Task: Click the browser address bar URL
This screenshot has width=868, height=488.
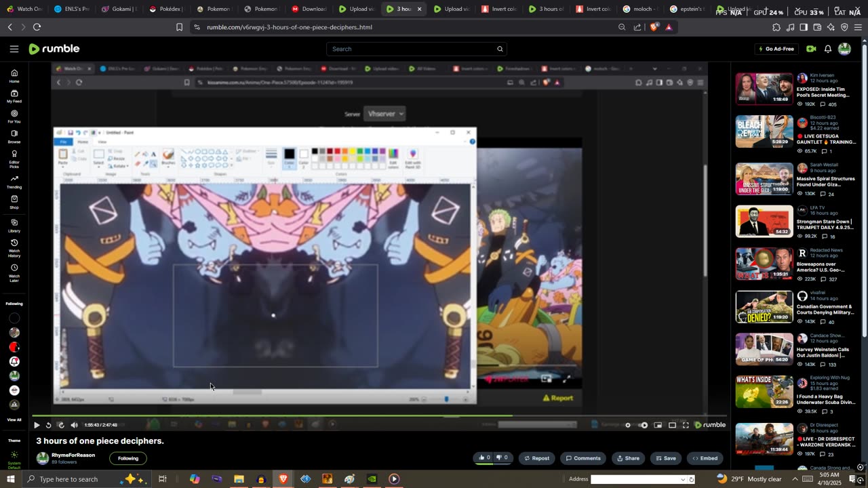Action: (290, 27)
